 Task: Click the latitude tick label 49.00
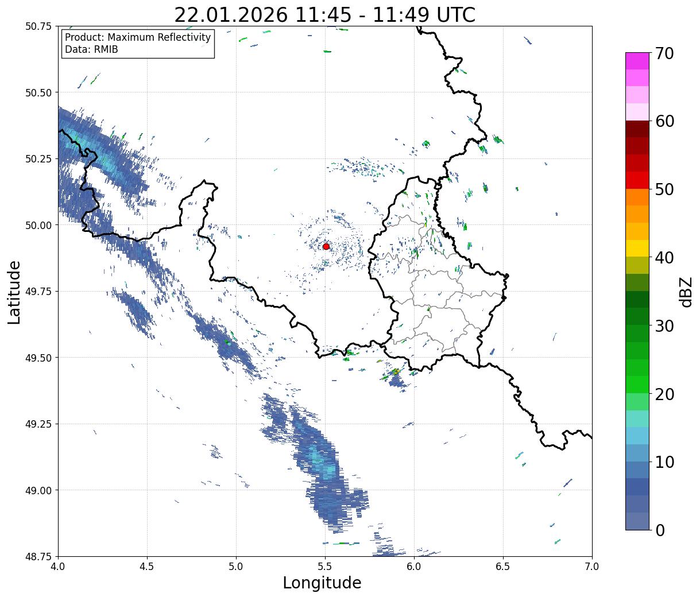[38, 490]
